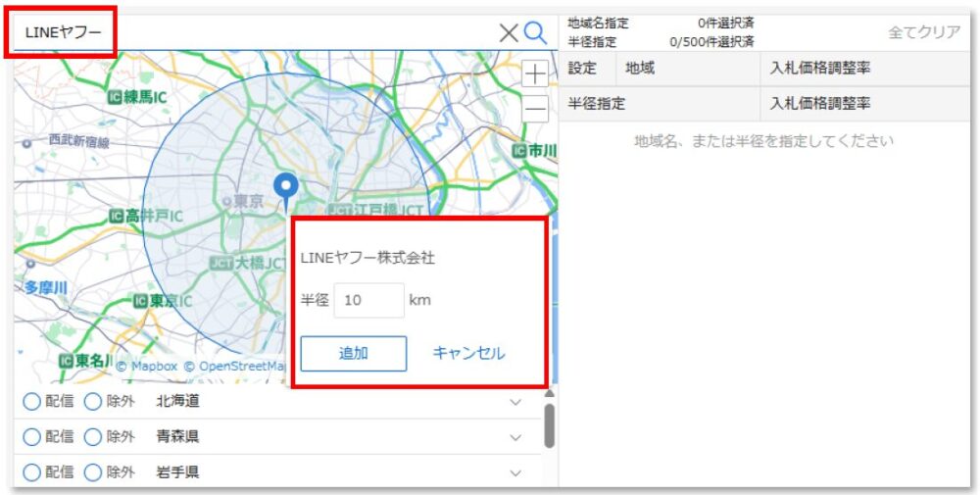Clear the search field with the X icon
Viewport: 980px width, 495px height.
tap(509, 33)
